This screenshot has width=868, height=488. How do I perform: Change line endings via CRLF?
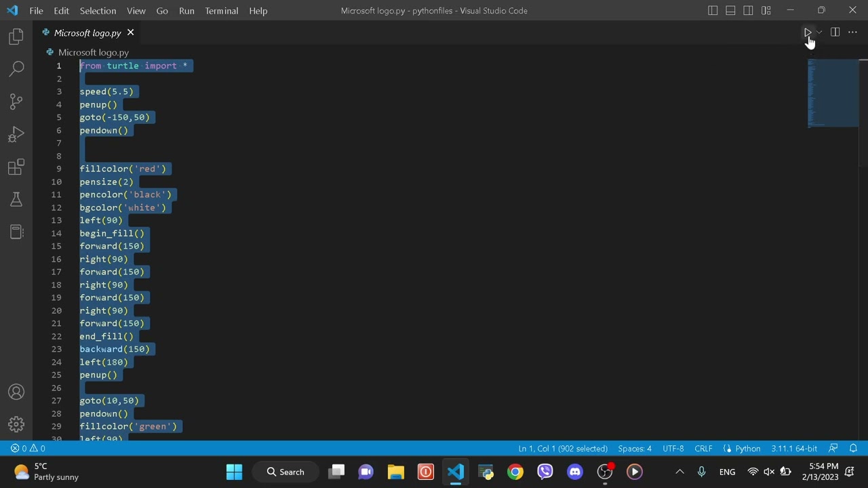pos(703,448)
